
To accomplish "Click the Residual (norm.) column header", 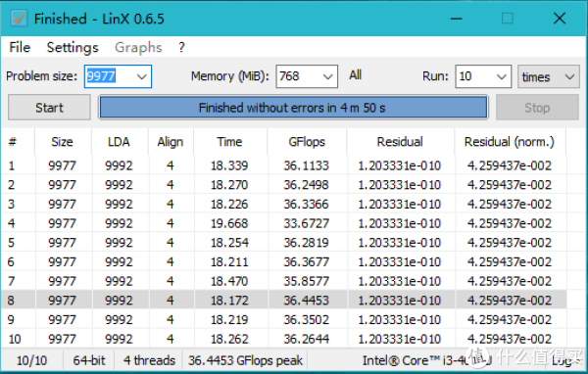I will tap(510, 142).
